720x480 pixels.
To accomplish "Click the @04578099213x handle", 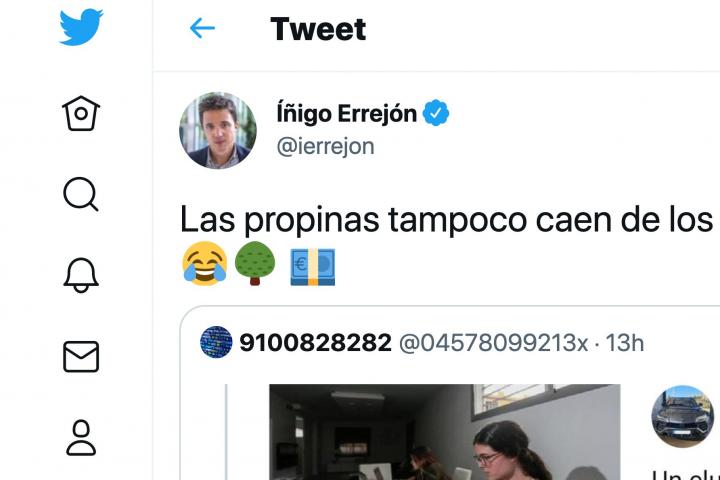I will (x=494, y=343).
